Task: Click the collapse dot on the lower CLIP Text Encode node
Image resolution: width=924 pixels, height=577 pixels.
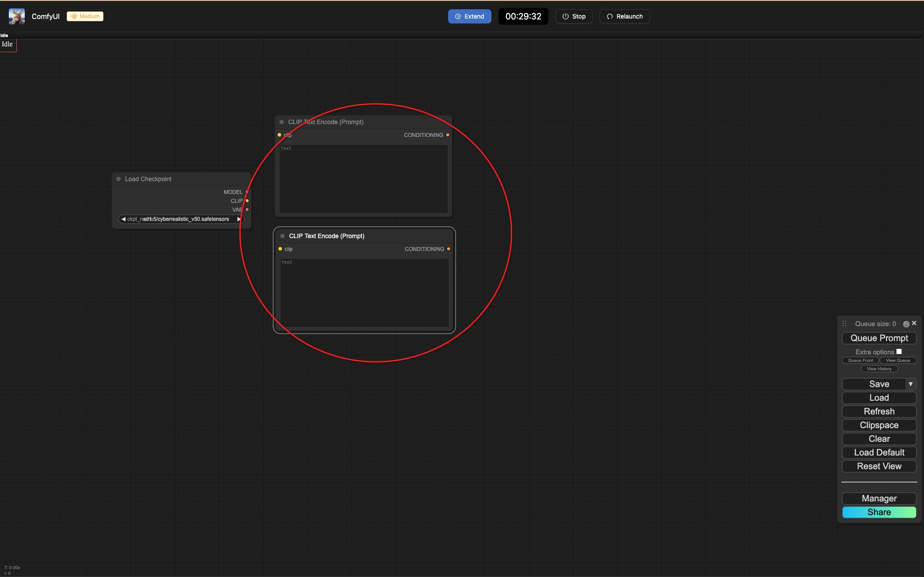Action: pyautogui.click(x=282, y=236)
